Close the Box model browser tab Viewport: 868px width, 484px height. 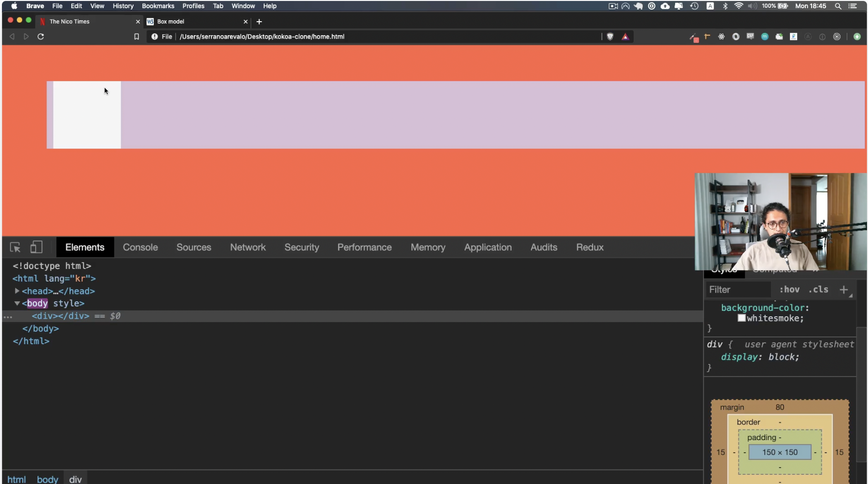pyautogui.click(x=245, y=22)
